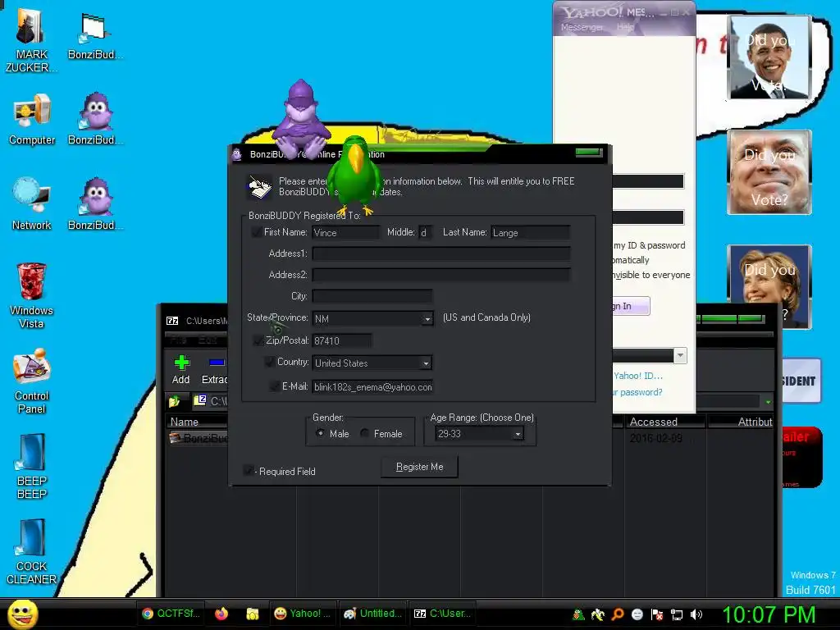Click the green Add plus icon in 7-Zip
The width and height of the screenshot is (840, 630).
pos(181,363)
